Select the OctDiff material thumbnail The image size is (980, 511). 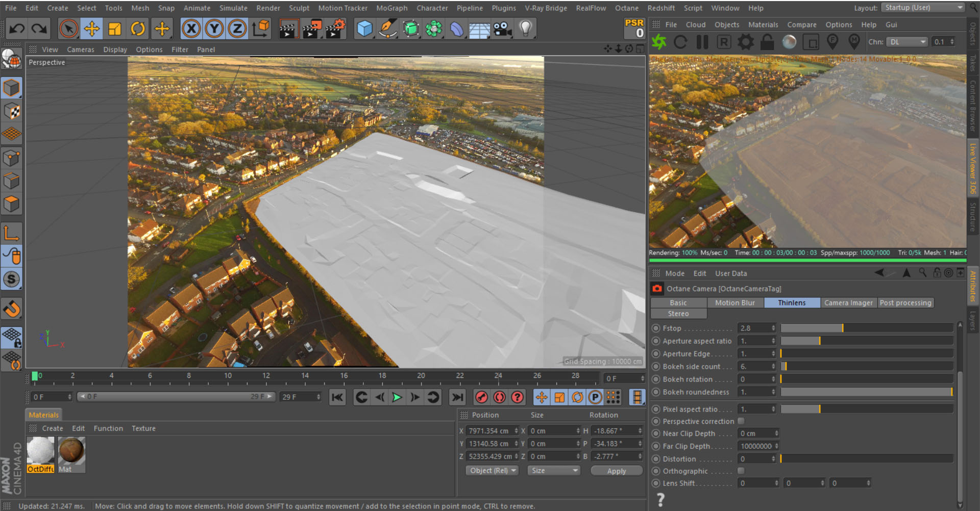40,452
